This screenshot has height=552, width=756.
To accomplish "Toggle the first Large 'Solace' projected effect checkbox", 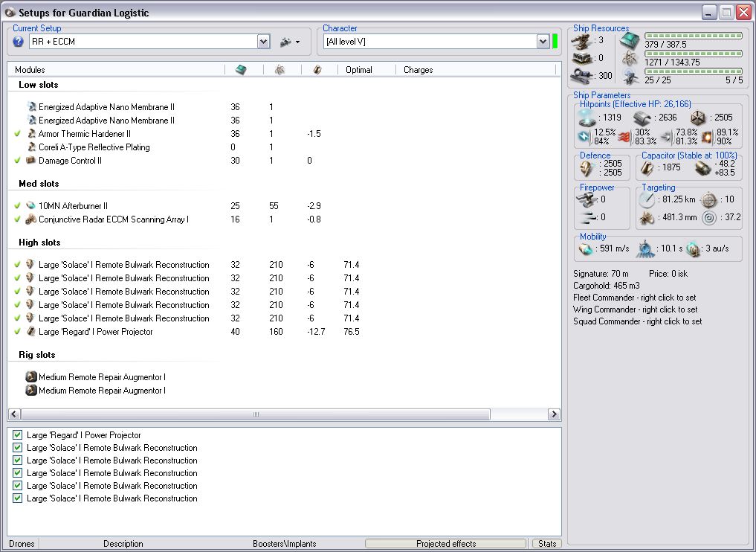I will click(18, 448).
